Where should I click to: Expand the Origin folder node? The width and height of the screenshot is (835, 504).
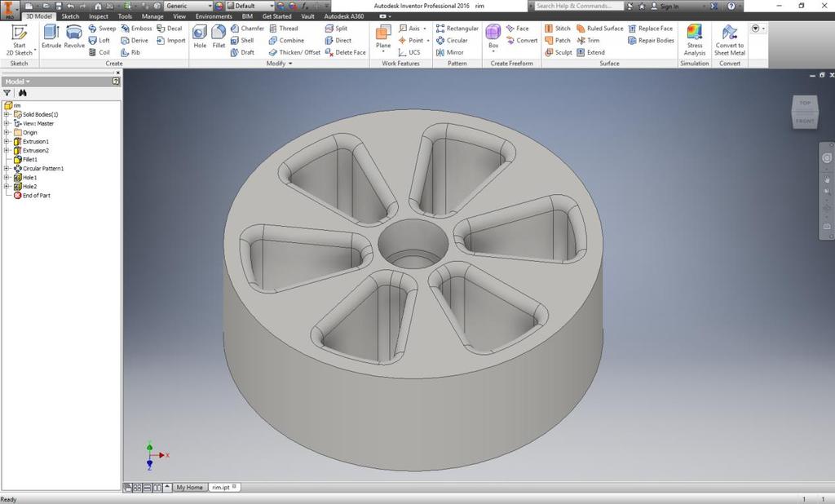(x=7, y=133)
